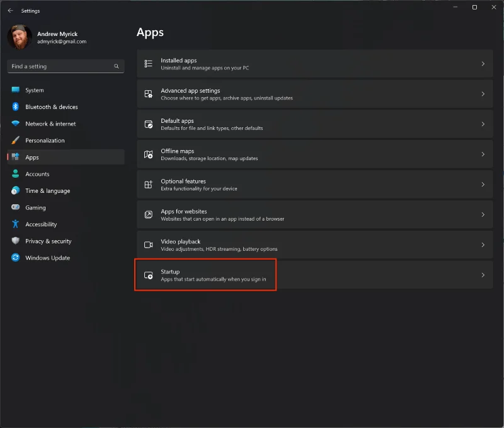Click the back arrow in Settings title bar
This screenshot has width=504, height=428.
[10, 11]
